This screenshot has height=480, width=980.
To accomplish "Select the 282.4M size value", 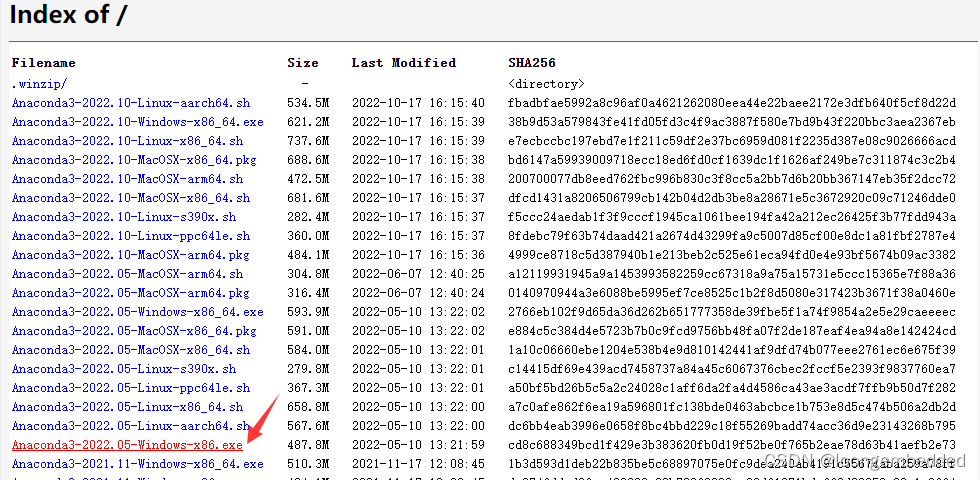I will tap(308, 217).
